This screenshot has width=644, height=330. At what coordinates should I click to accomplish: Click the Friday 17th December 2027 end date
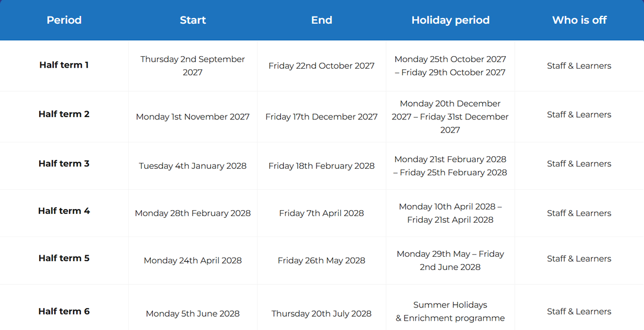(x=321, y=117)
